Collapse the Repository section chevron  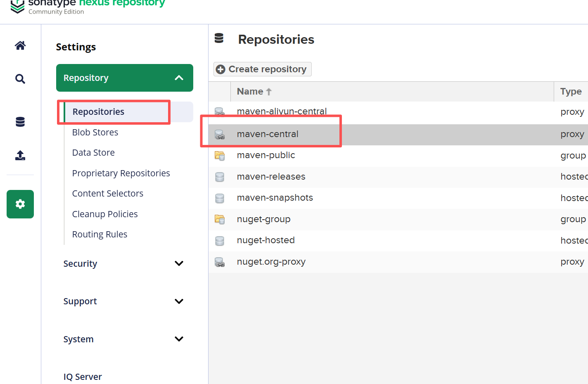tap(179, 78)
